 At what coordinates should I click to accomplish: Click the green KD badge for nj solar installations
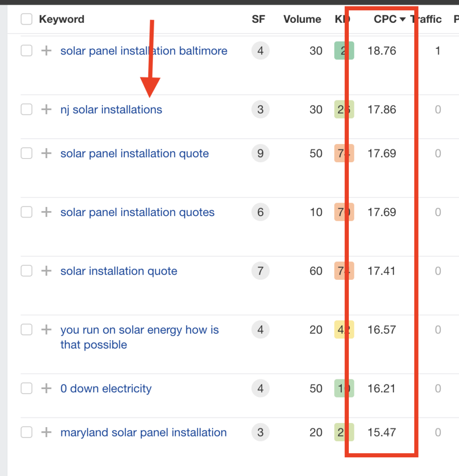pyautogui.click(x=344, y=109)
